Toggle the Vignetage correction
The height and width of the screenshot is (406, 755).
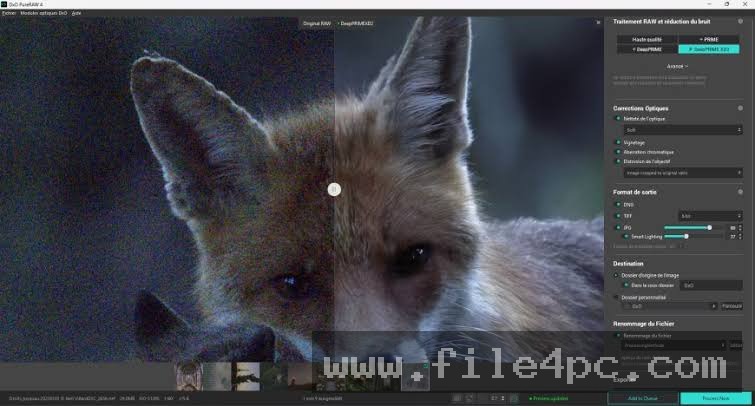pos(618,143)
